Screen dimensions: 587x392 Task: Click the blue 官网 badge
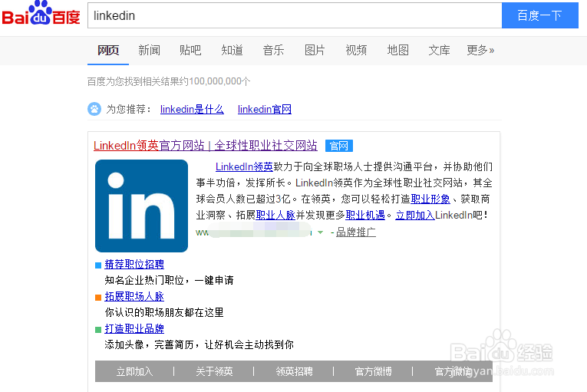[x=339, y=146]
